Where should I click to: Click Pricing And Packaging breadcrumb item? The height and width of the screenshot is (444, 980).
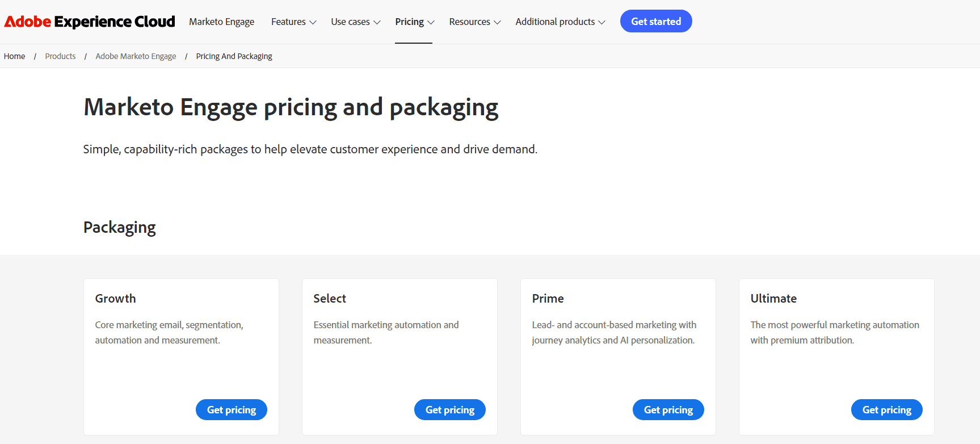(x=234, y=56)
